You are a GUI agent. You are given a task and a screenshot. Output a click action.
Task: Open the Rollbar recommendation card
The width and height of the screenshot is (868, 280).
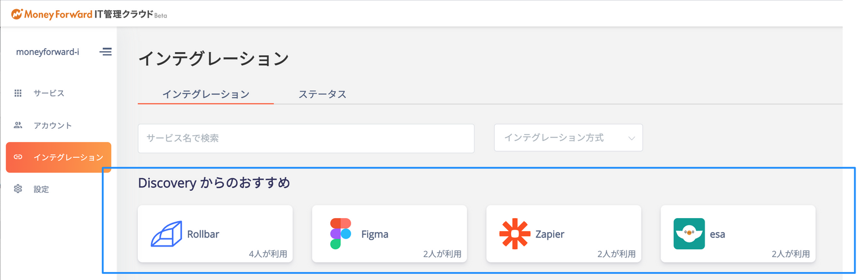[x=215, y=234]
